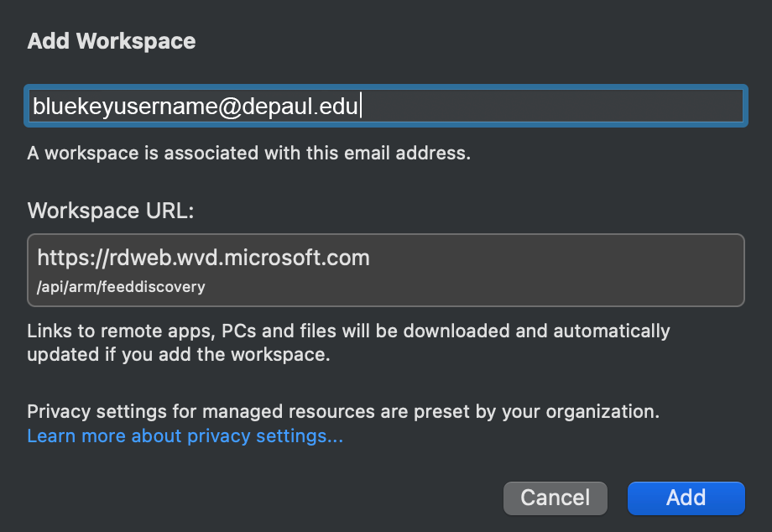The height and width of the screenshot is (532, 772).
Task: Click the workspace associated status message
Action: pos(249,153)
